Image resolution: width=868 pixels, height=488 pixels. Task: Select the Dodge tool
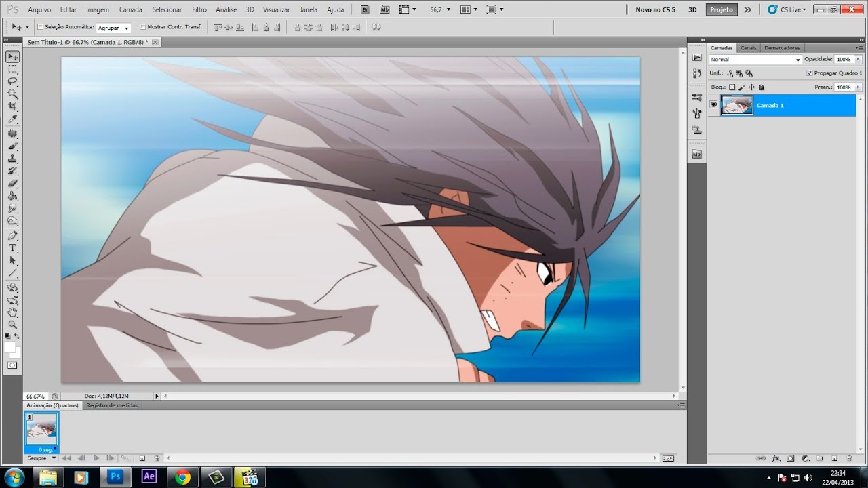[x=12, y=221]
